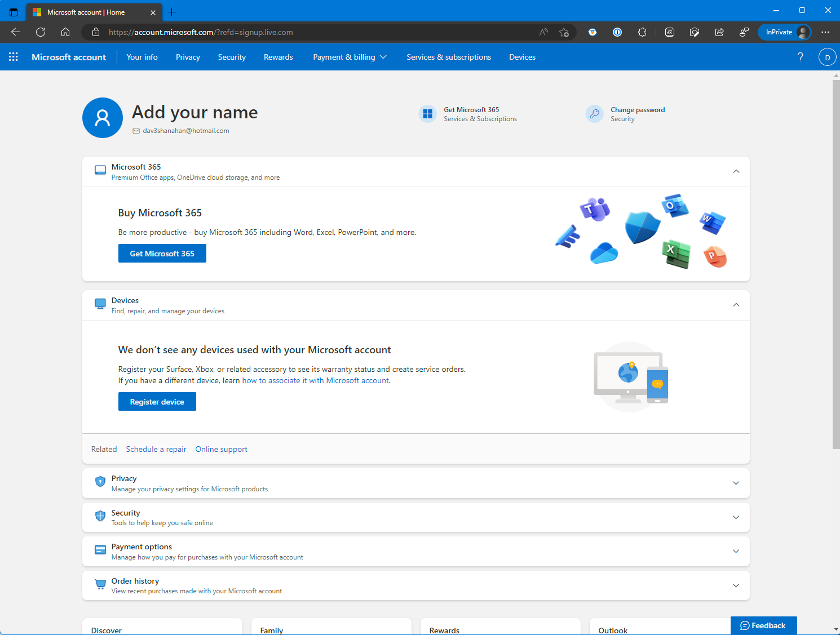Image resolution: width=840 pixels, height=635 pixels.
Task: Open the Security nav item
Action: pyautogui.click(x=232, y=57)
